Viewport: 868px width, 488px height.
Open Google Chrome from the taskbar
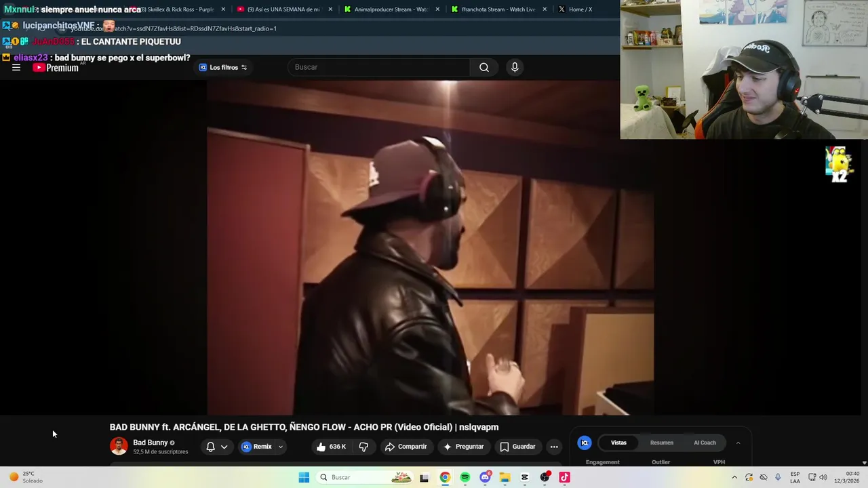pos(445,477)
